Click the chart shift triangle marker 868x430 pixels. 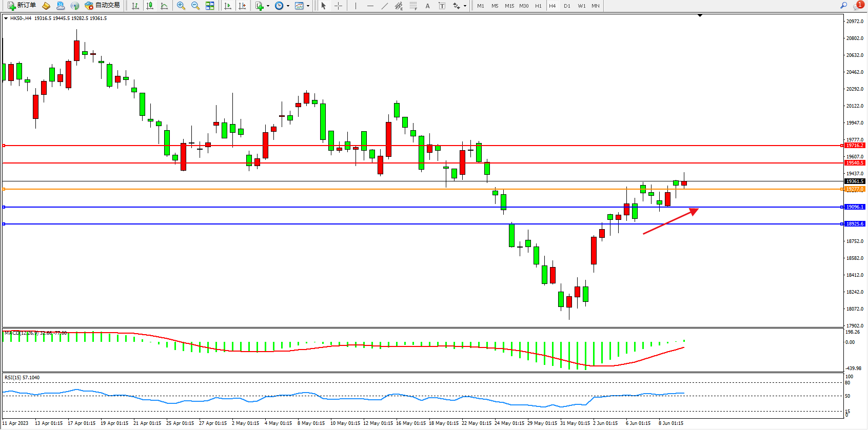[700, 16]
